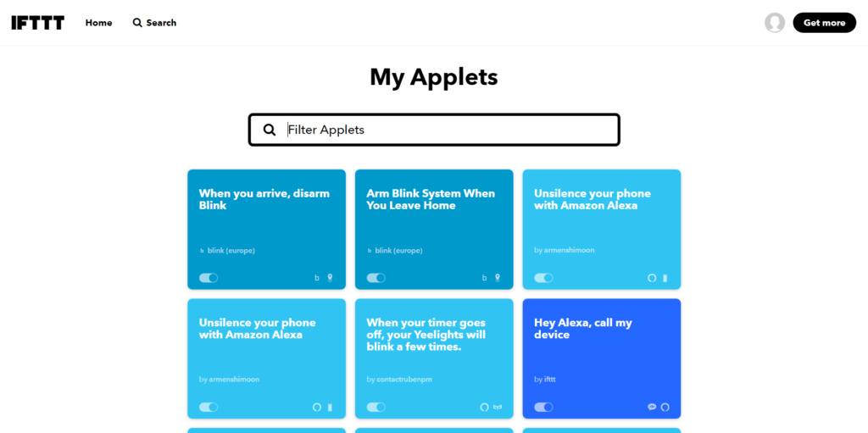
Task: Click phone icon on top-right Unsilence card
Action: point(665,278)
